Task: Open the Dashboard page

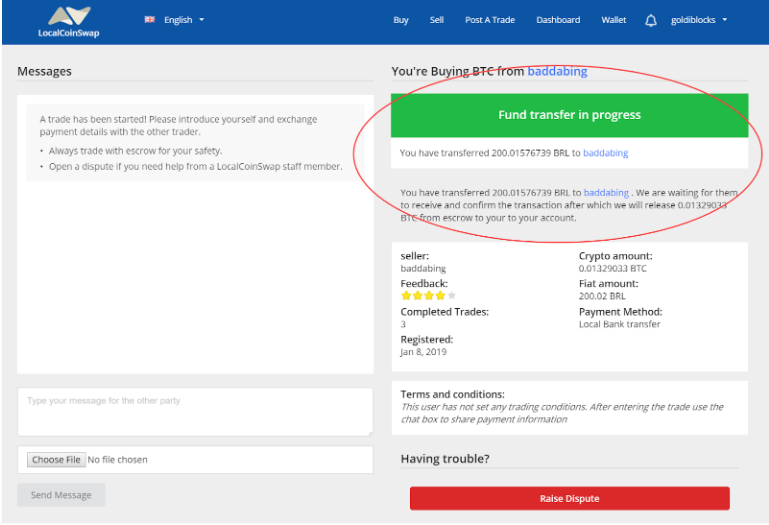Action: click(558, 20)
